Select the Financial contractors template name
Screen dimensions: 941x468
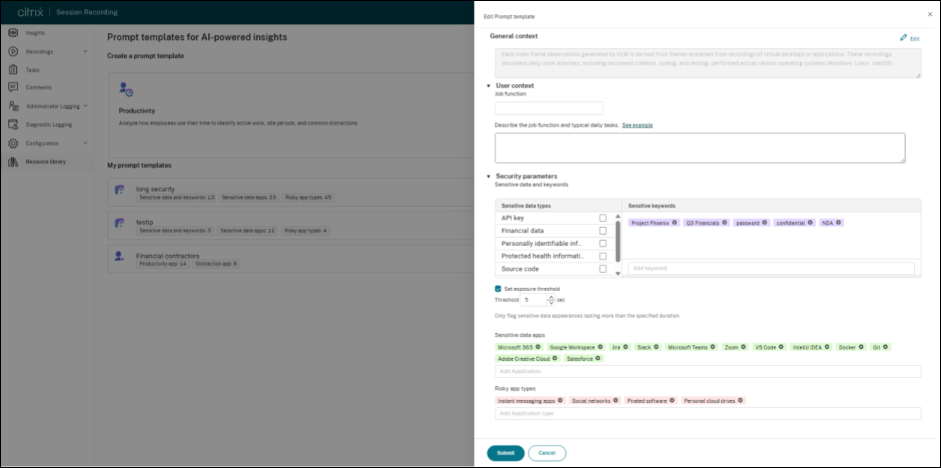(x=166, y=256)
